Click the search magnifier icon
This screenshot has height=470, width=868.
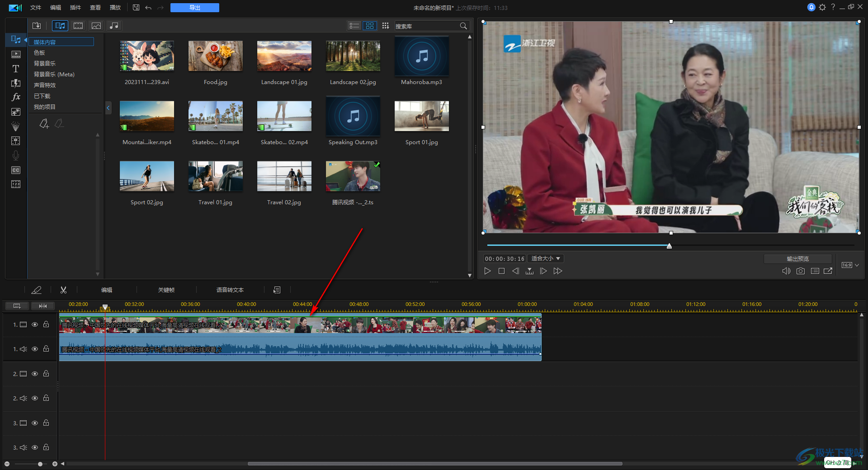point(463,26)
